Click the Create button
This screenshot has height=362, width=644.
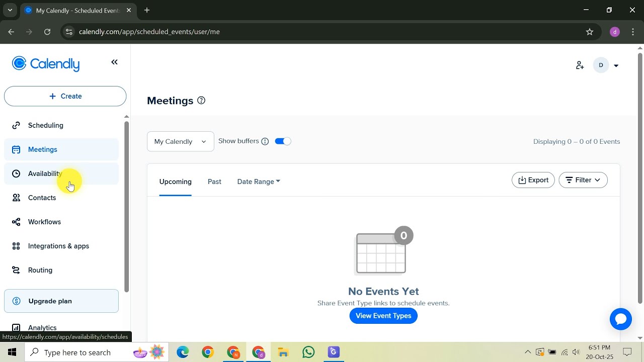coord(65,96)
